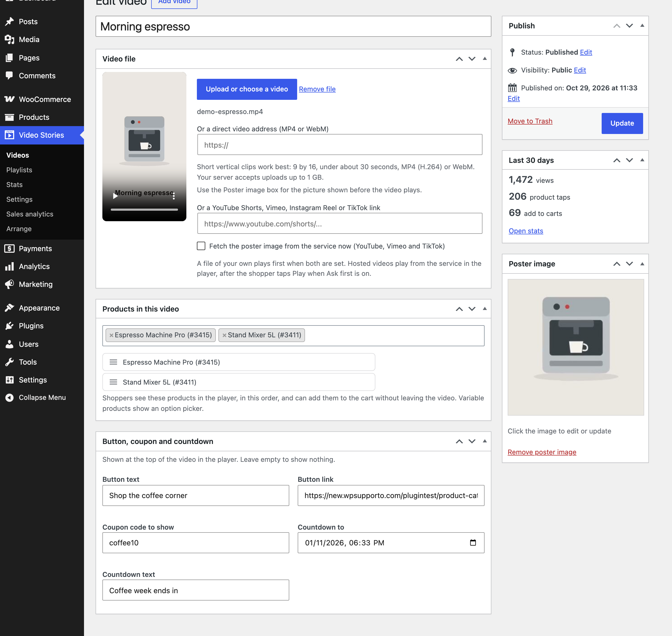The image size is (672, 636).
Task: Open the Stats submenu item
Action: 14,184
